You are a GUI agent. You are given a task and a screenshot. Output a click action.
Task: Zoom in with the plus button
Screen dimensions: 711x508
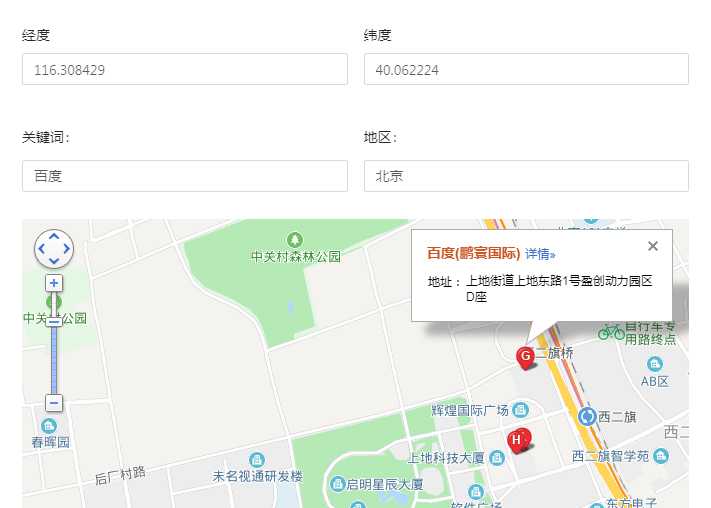[54, 283]
